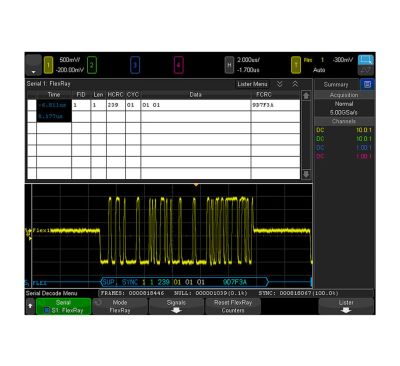Click the Channels header in sidebar
Viewport: 400px width, 366px height.
coord(344,121)
